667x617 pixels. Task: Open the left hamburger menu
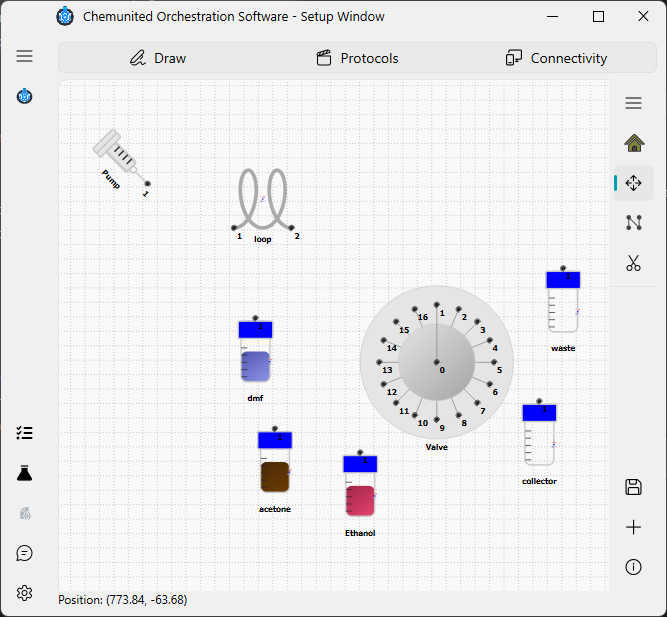tap(24, 56)
